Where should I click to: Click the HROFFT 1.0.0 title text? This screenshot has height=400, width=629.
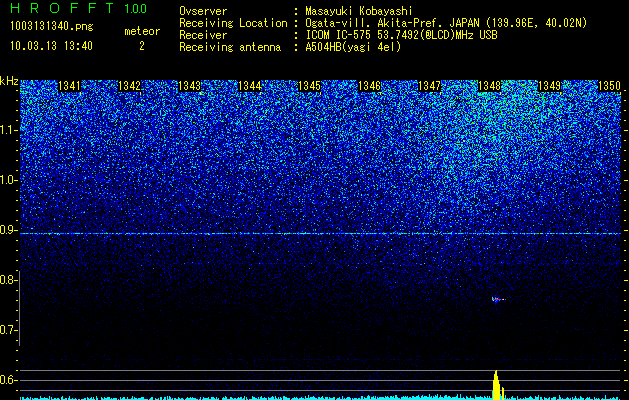[79, 8]
